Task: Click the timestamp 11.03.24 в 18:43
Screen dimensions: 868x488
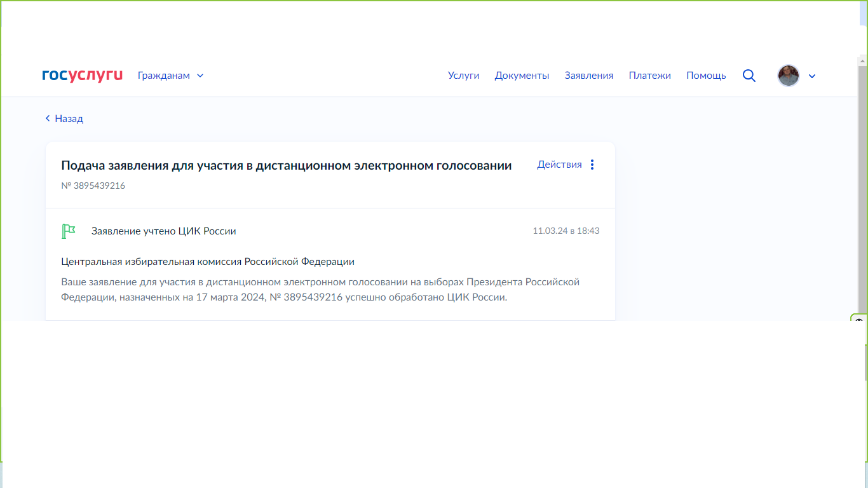Action: 566,231
